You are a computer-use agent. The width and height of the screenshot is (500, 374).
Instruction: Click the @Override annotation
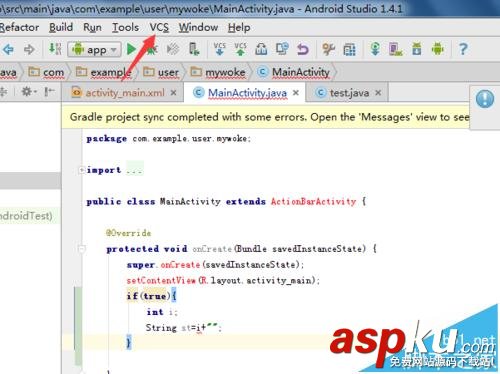coord(129,233)
